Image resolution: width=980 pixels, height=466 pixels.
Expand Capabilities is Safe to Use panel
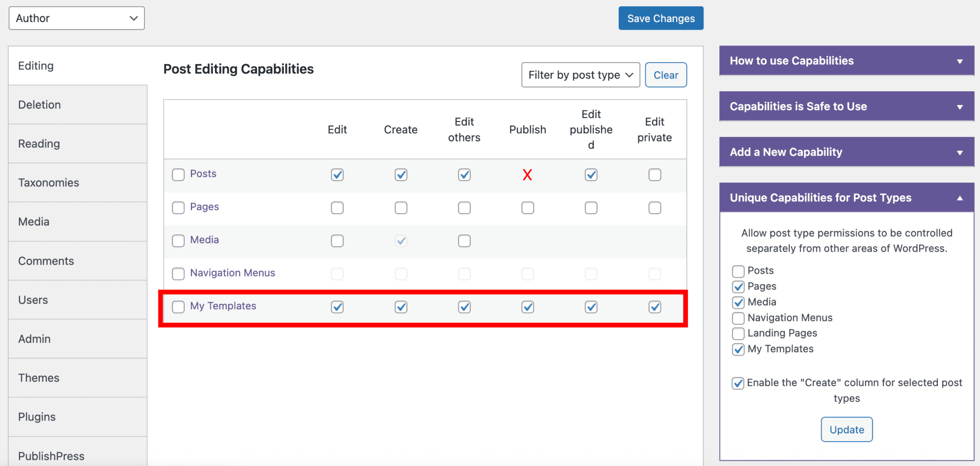click(x=846, y=106)
